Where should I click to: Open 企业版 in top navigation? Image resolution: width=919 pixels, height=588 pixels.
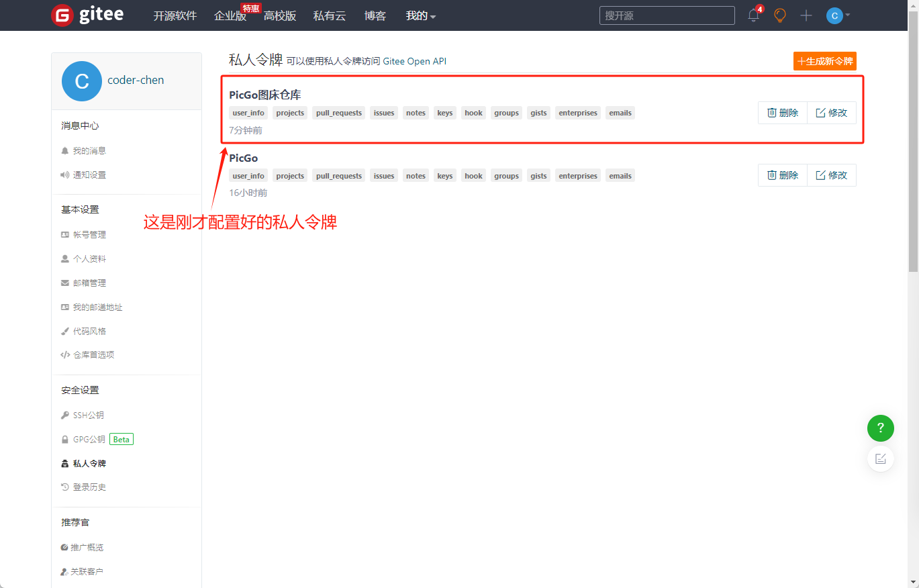230,15
